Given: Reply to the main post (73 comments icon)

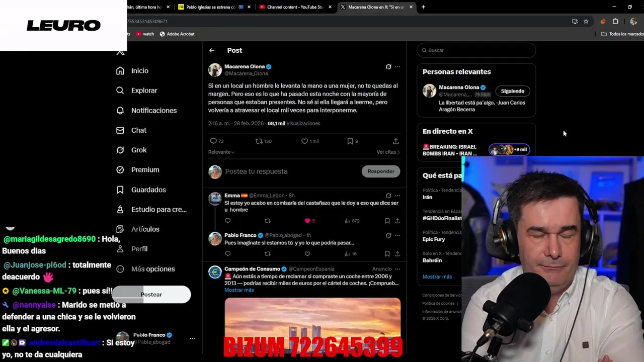Looking at the screenshot, I should tap(213, 141).
